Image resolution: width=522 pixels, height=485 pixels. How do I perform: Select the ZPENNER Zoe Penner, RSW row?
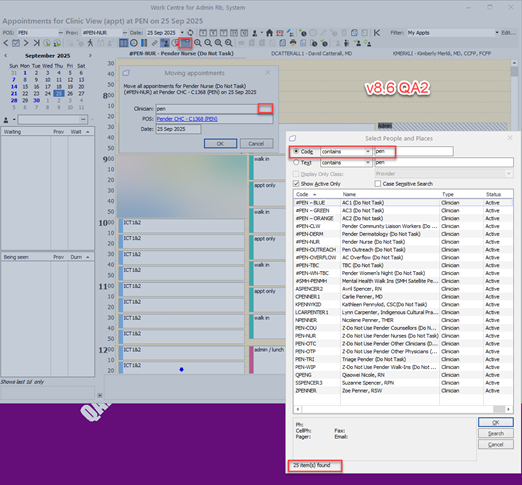403,391
